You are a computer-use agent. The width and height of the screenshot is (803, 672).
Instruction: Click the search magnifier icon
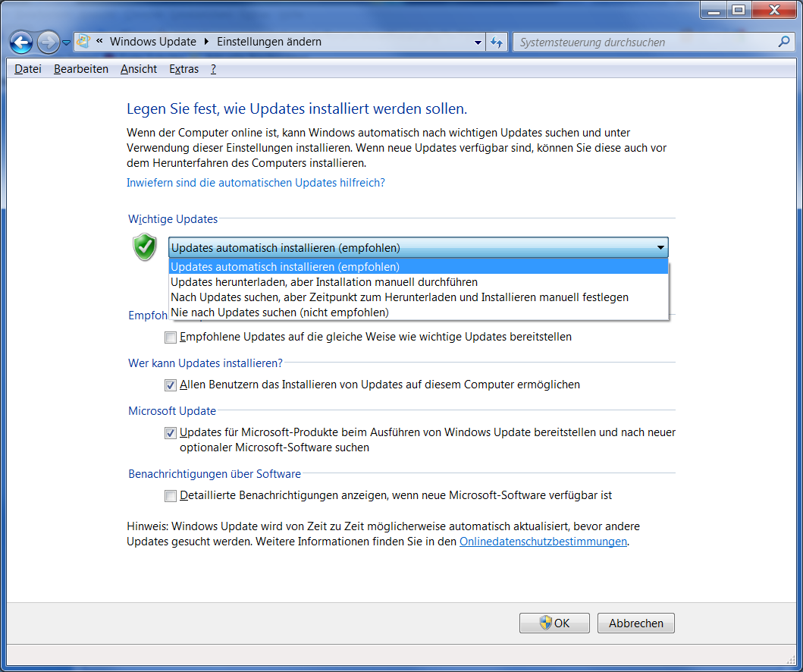tap(783, 42)
